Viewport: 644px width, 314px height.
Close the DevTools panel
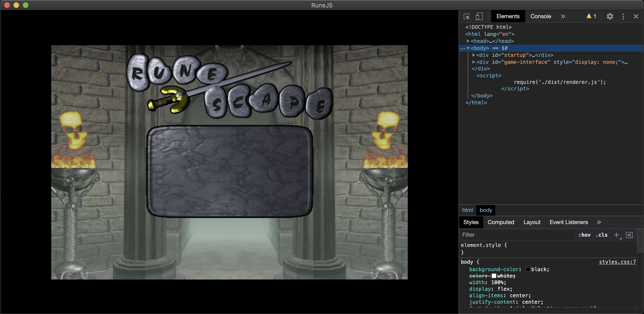[x=636, y=17]
